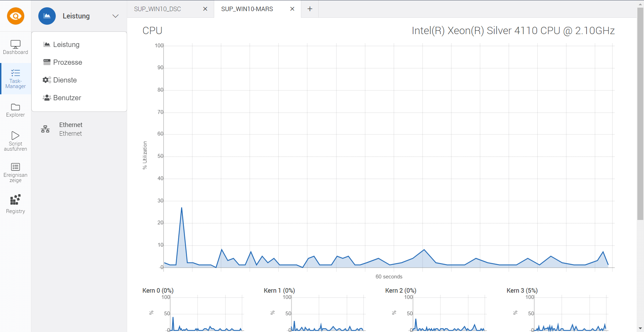This screenshot has width=644, height=332.
Task: Collapse the Leistung dropdown chevron
Action: (115, 16)
